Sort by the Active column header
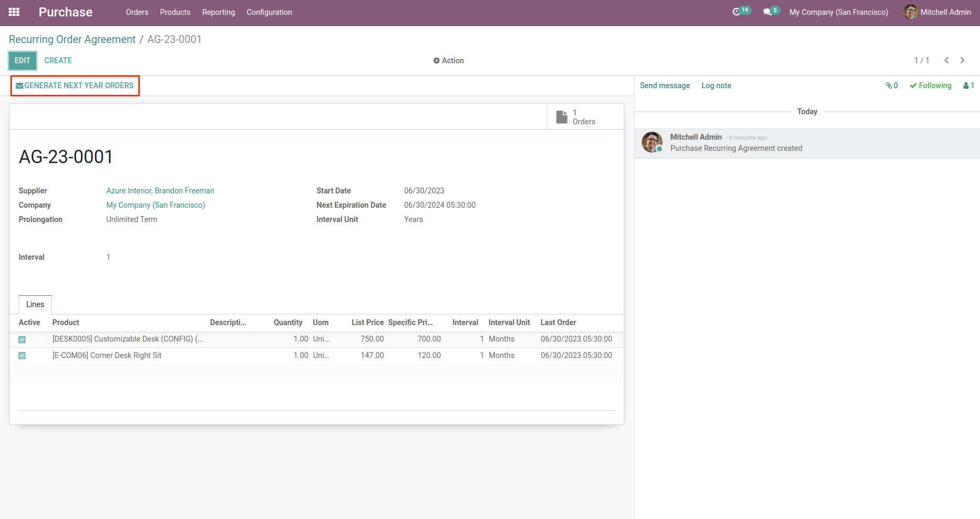This screenshot has height=519, width=980. [29, 322]
